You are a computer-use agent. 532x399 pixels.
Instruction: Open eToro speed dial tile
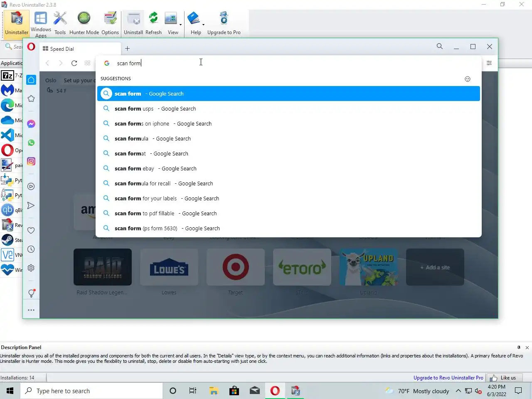click(x=302, y=267)
